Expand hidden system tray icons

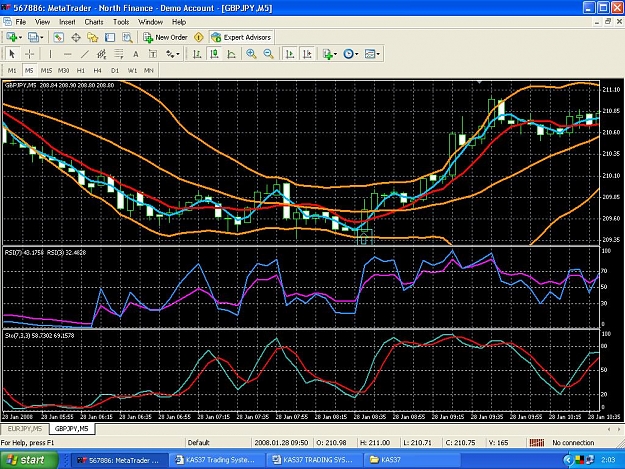(x=568, y=460)
